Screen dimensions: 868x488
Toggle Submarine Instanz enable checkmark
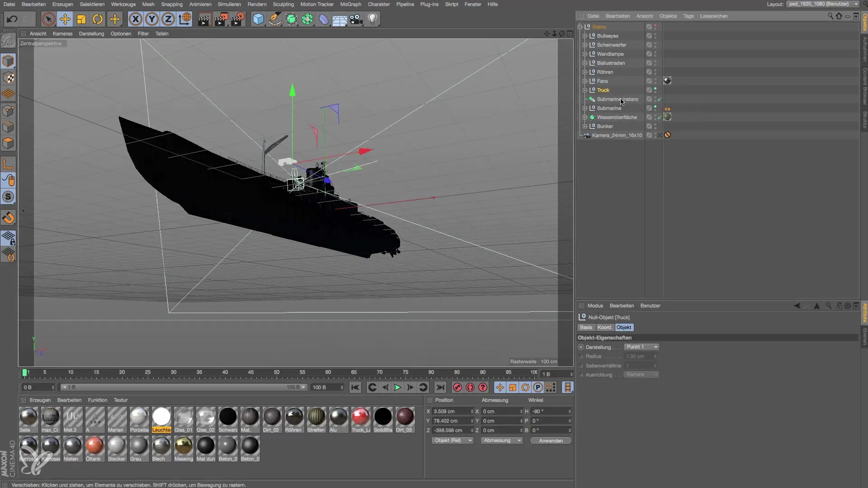pyautogui.click(x=660, y=99)
